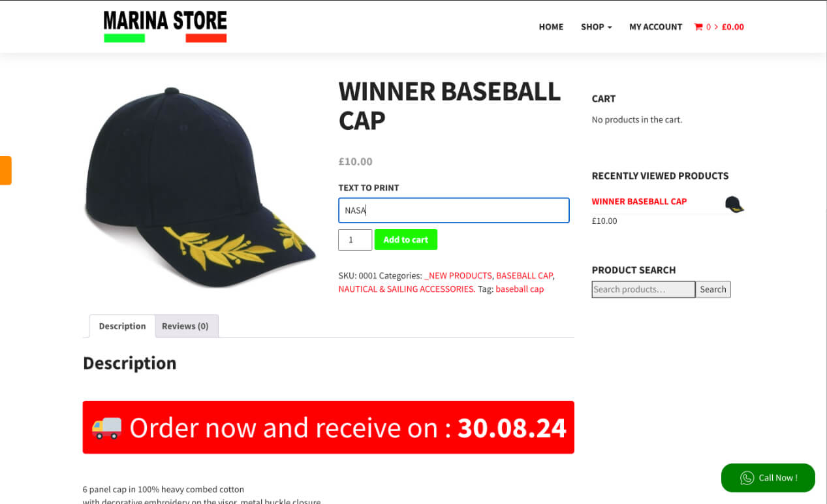Click the green Add to cart button
Screen dimensions: 827x504
[x=406, y=240]
